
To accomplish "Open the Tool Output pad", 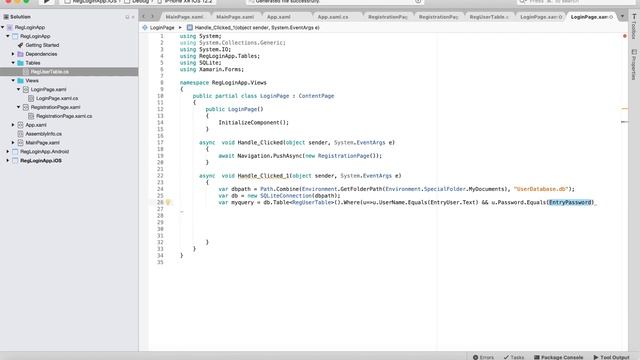I will [611, 357].
